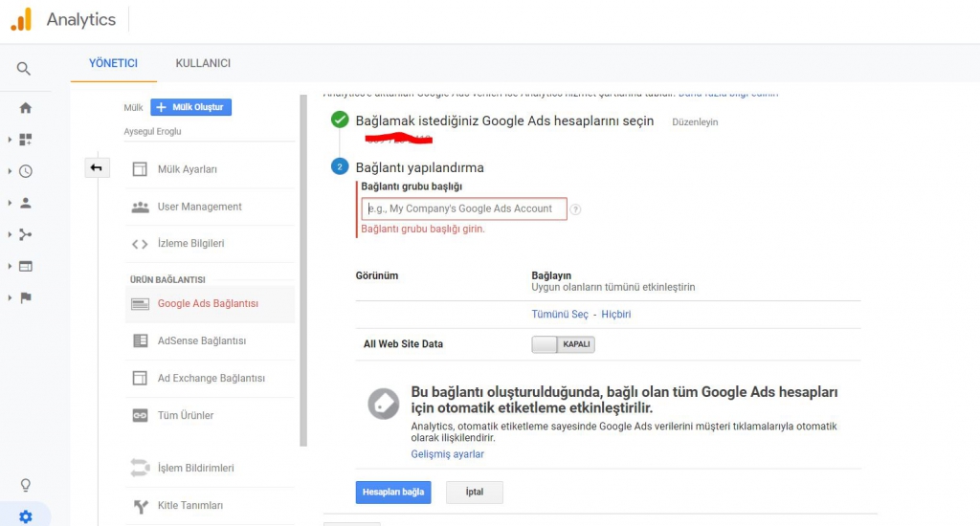Viewport: 980px width, 526px height.
Task: Open the search icon in sidebar
Action: coord(24,69)
